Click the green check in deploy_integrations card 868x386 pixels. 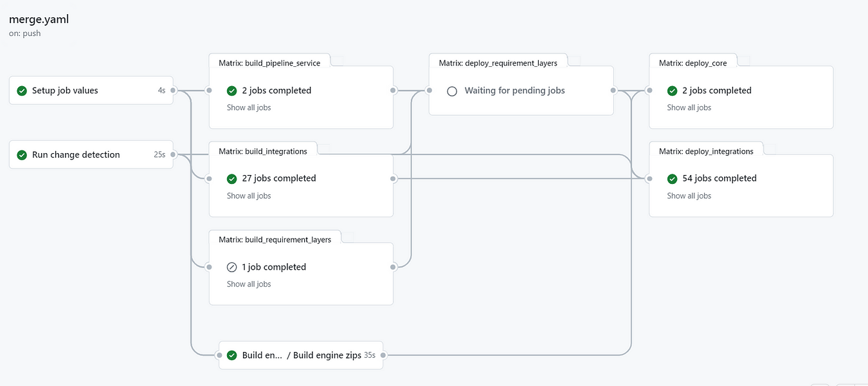pos(672,178)
